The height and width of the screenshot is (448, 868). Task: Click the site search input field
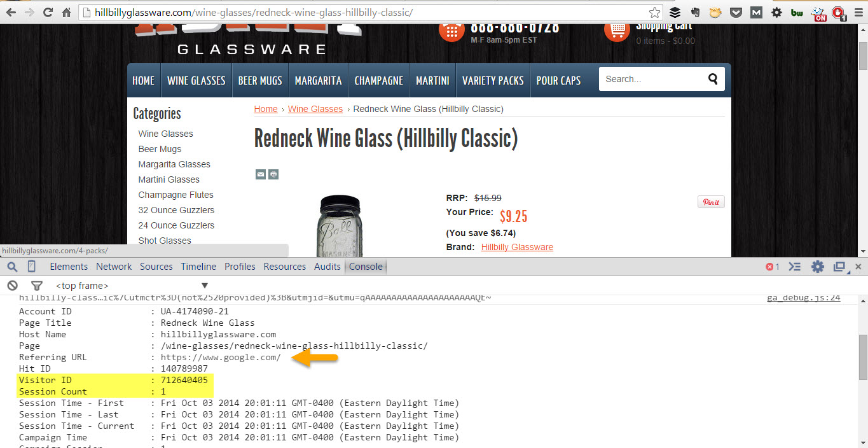tap(652, 80)
